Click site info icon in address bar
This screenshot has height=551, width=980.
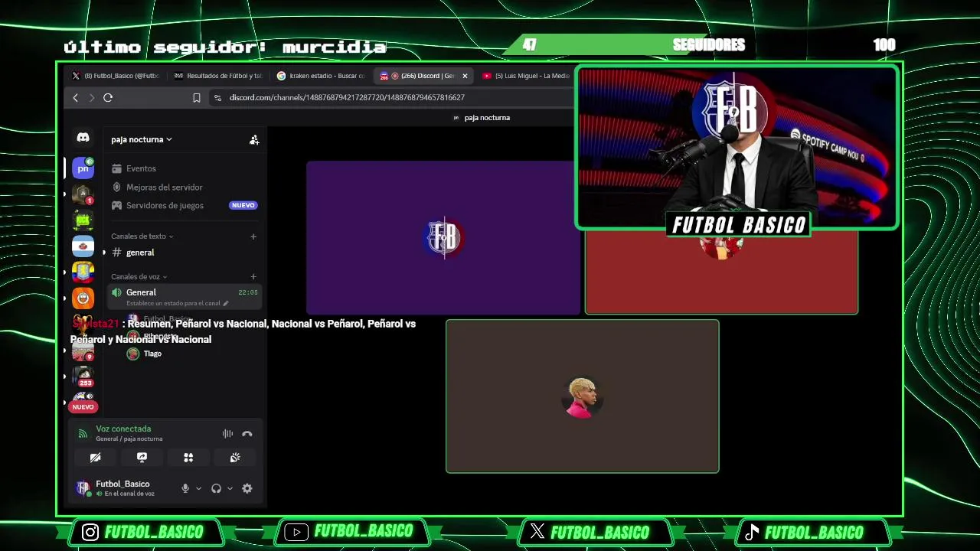[217, 97]
